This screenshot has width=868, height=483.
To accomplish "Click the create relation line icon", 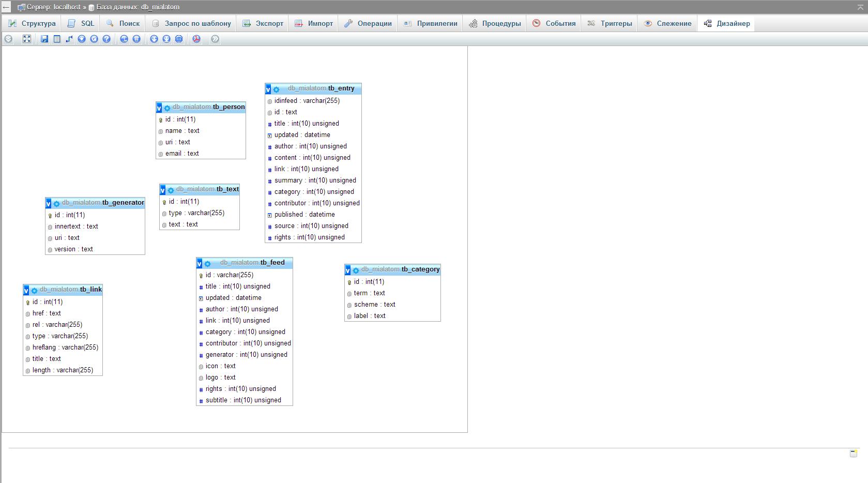I will [69, 39].
